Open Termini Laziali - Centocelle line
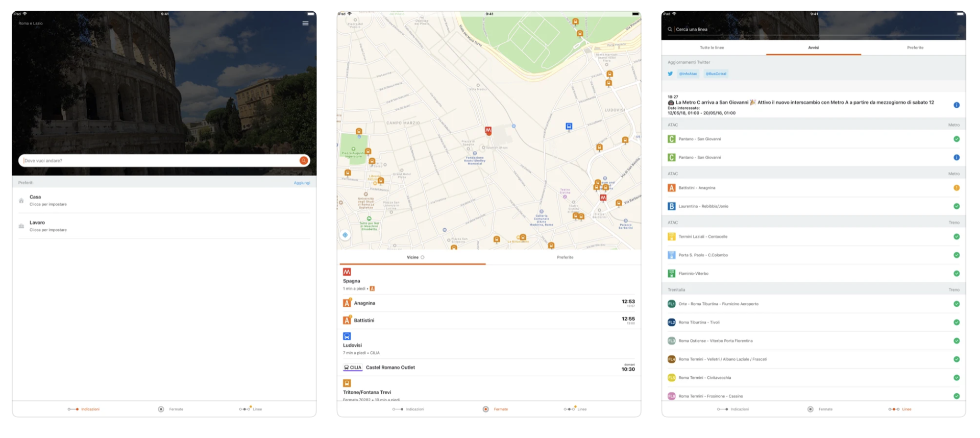Screen dimensions: 980x438 814,237
